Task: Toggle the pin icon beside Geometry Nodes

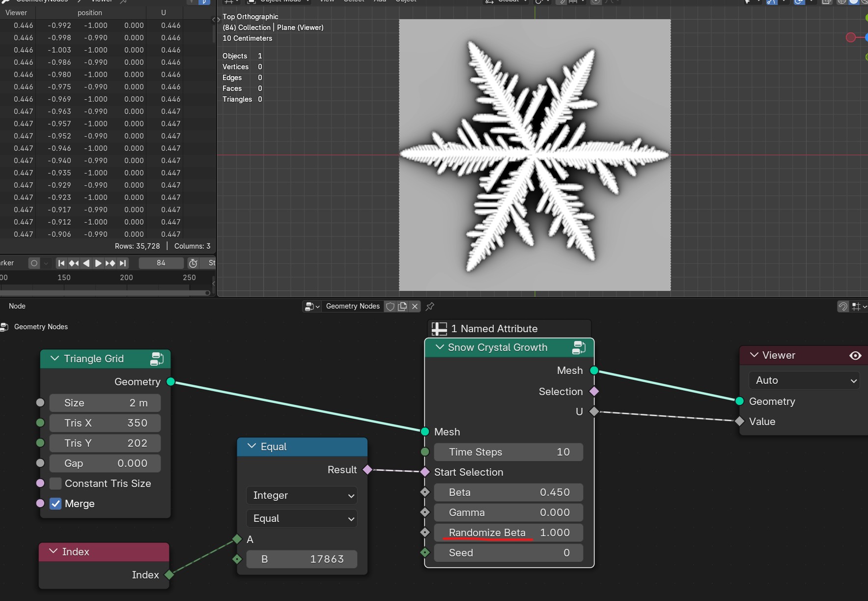Action: pyautogui.click(x=430, y=306)
